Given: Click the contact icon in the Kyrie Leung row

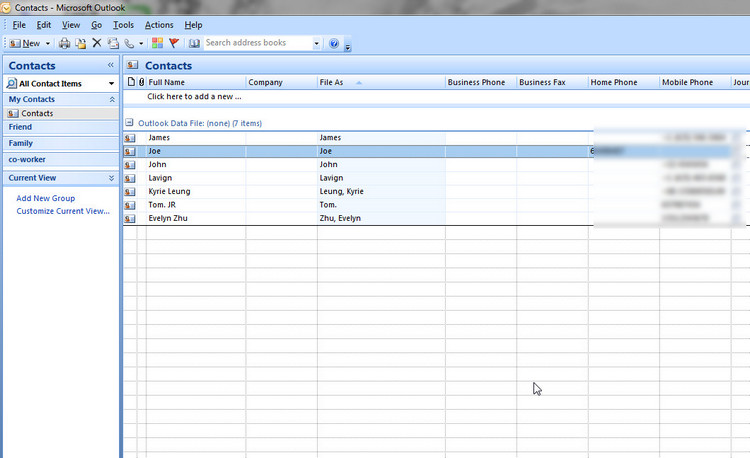Looking at the screenshot, I should tap(130, 191).
